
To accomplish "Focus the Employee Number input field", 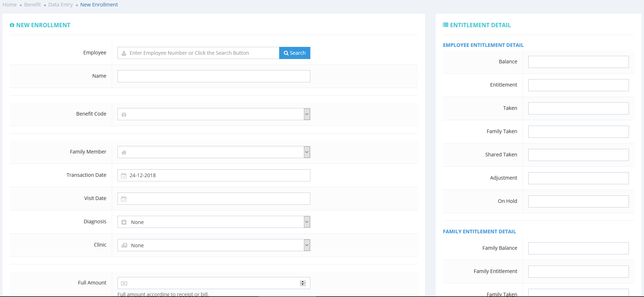I will pos(202,53).
